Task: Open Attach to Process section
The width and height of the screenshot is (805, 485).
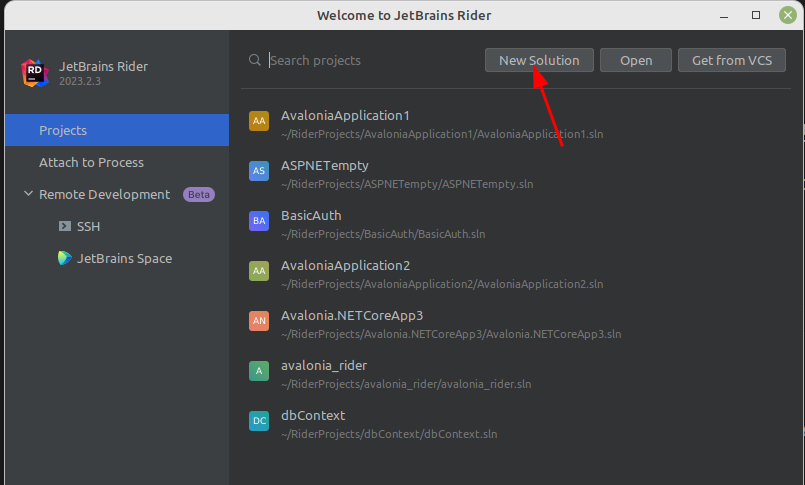Action: click(x=91, y=162)
